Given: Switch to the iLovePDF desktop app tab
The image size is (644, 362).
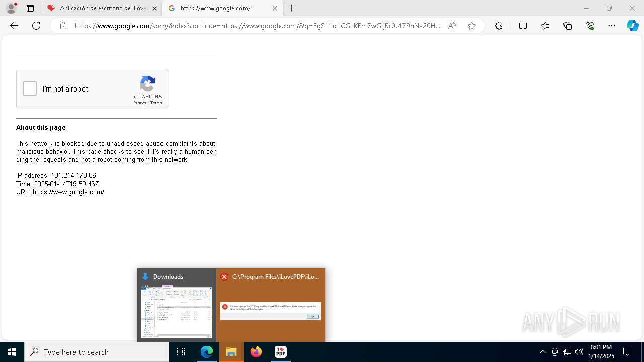Looking at the screenshot, I should click(x=101, y=8).
